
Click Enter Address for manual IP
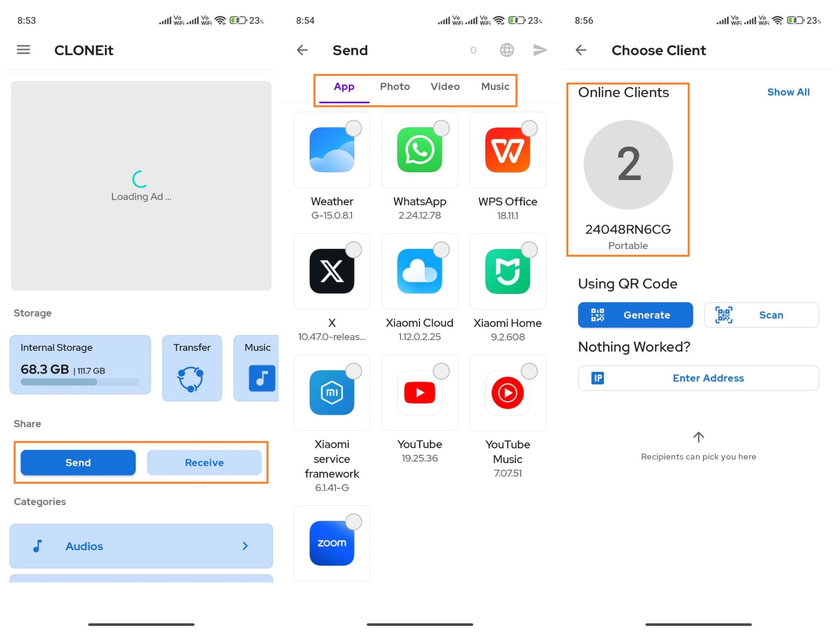pyautogui.click(x=698, y=378)
